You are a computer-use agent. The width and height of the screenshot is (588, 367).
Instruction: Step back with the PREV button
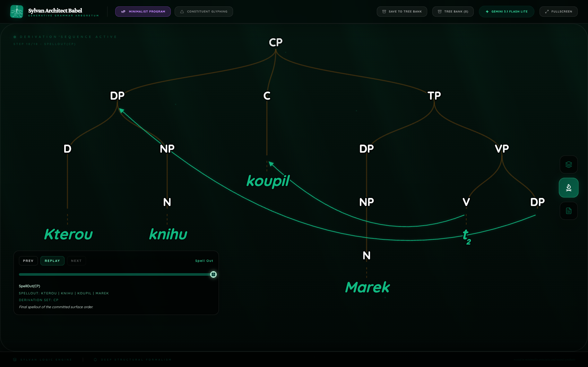click(28, 261)
